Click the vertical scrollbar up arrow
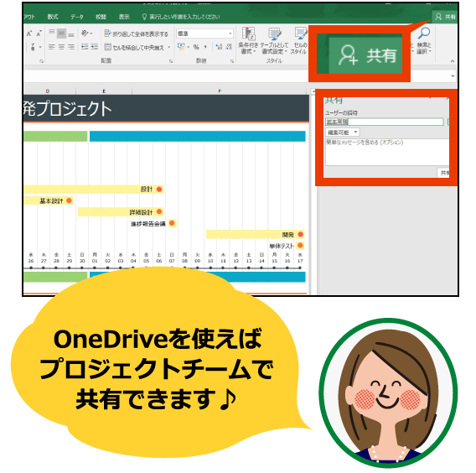The height and width of the screenshot is (473, 476). [313, 91]
